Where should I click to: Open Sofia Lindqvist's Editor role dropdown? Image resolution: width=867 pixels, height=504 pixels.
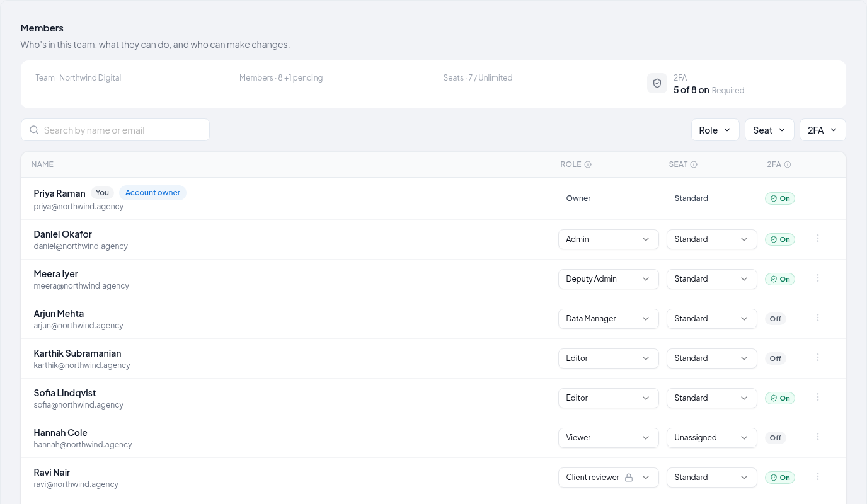[609, 398]
